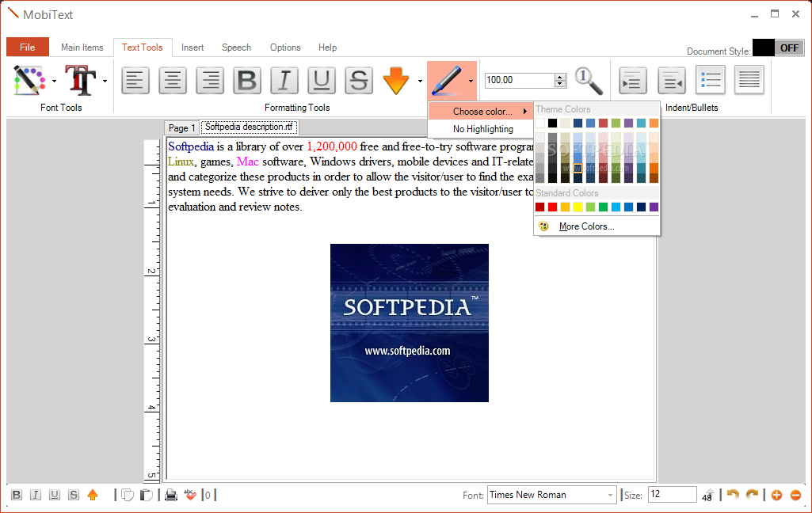Center align the text
Image resolution: width=812 pixels, height=513 pixels.
tap(173, 80)
